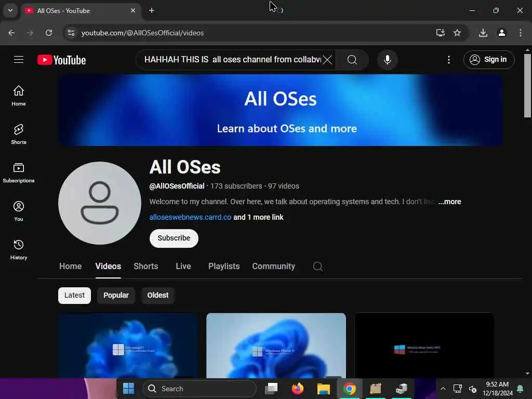532x399 pixels.
Task: View site information icon in address bar
Action: (71, 33)
